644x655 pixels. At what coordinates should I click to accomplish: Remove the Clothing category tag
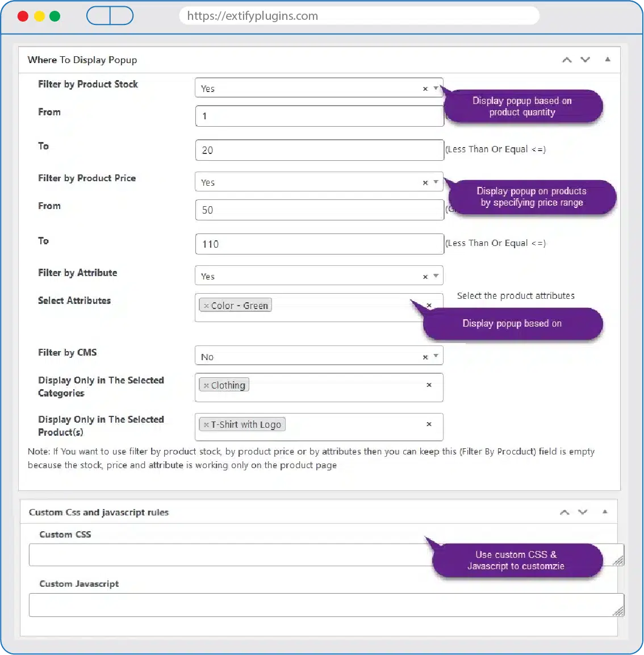click(206, 385)
